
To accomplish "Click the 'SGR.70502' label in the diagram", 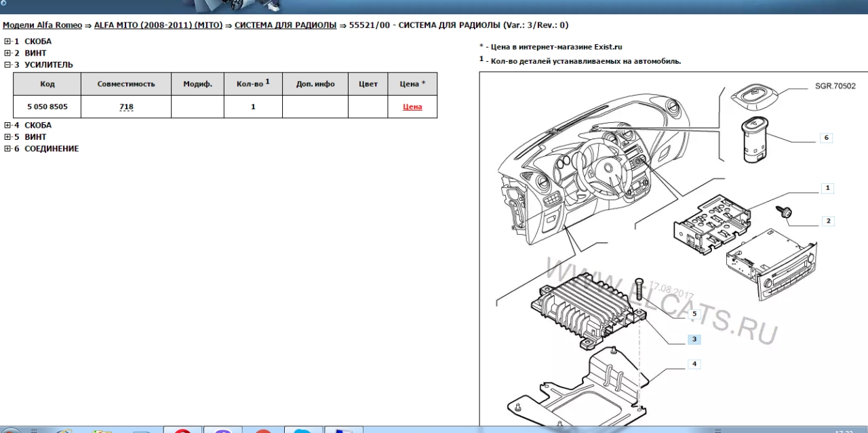I will click(x=835, y=86).
